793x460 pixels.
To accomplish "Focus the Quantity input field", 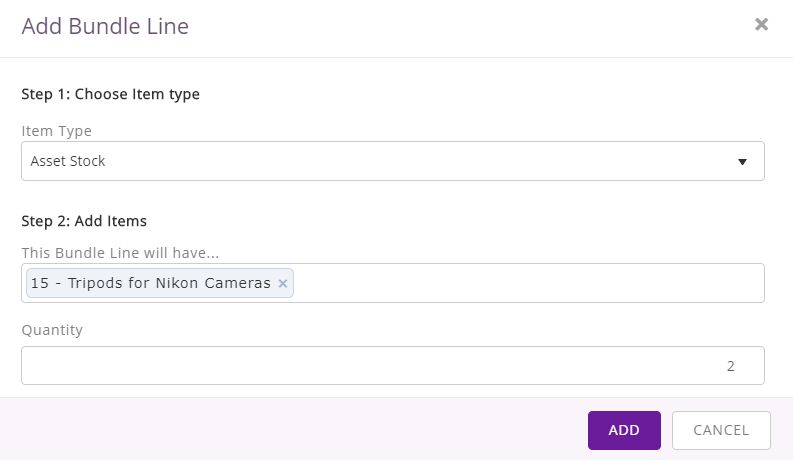I will click(x=392, y=365).
